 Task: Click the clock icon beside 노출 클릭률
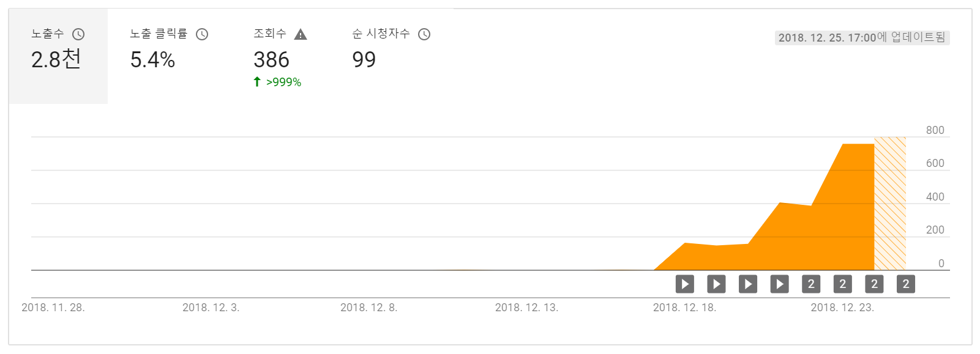202,34
